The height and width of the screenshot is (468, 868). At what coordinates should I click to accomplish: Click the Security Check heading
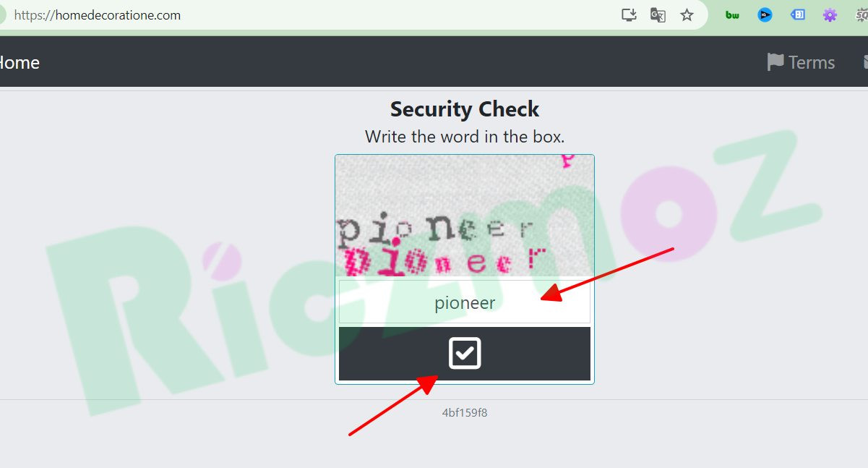(465, 109)
